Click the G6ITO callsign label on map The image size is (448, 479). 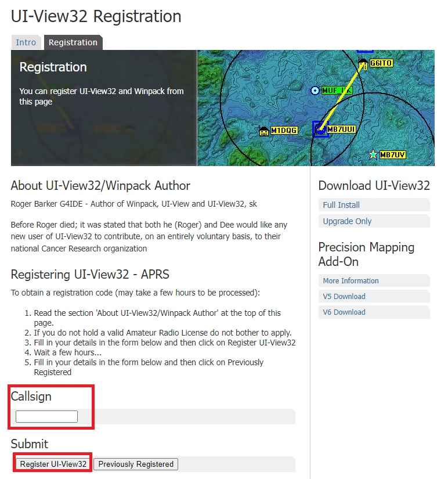381,63
